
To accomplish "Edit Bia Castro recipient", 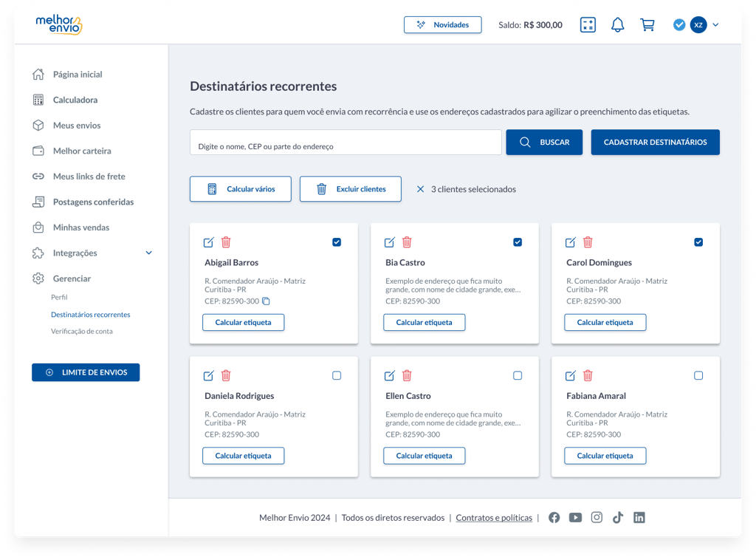I will click(x=390, y=242).
